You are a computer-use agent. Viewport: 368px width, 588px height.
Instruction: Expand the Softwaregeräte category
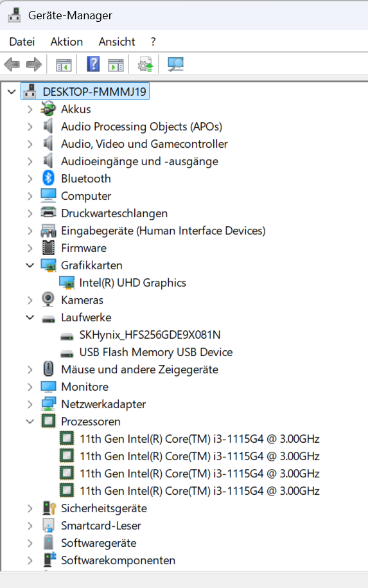[x=30, y=543]
